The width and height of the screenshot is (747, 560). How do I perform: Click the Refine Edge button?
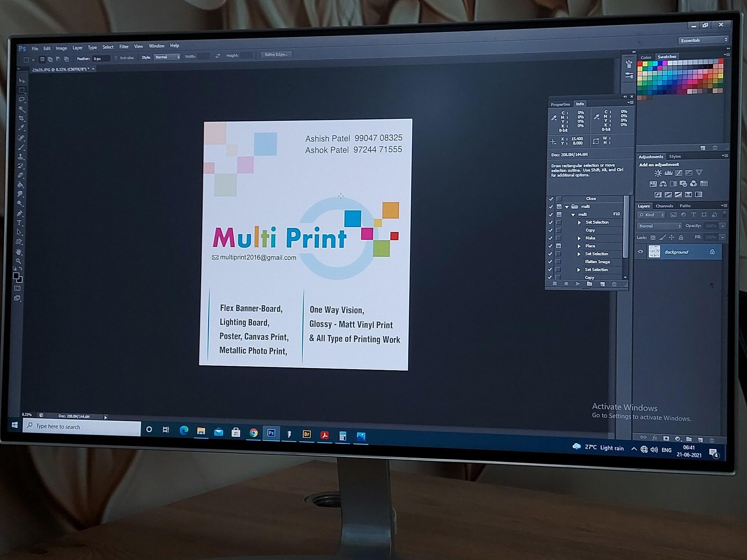pos(276,55)
